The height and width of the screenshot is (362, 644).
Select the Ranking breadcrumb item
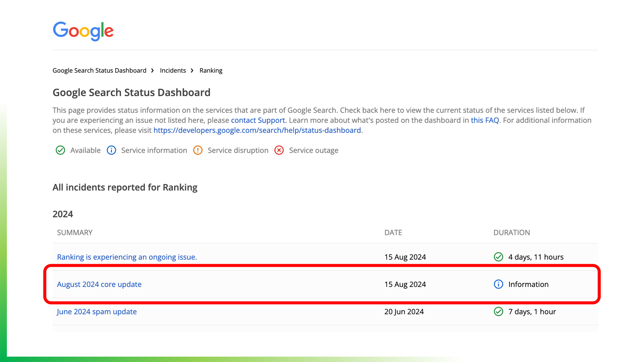pyautogui.click(x=211, y=70)
